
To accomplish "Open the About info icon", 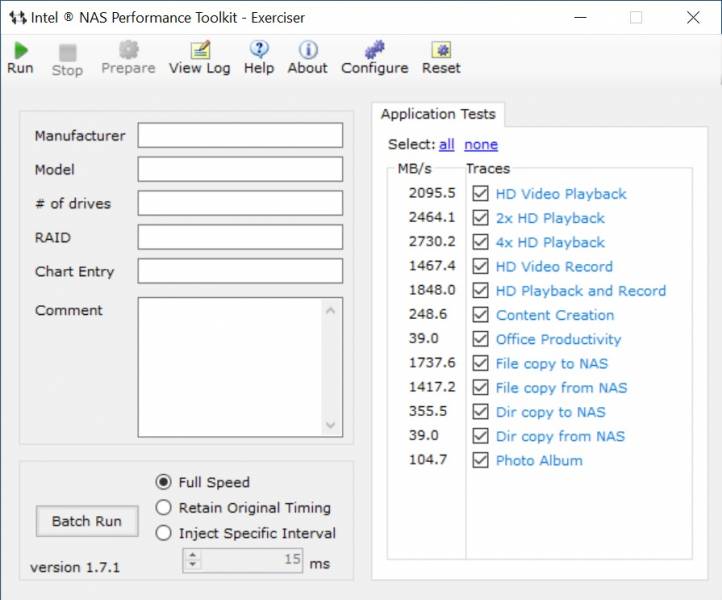I will pyautogui.click(x=308, y=50).
